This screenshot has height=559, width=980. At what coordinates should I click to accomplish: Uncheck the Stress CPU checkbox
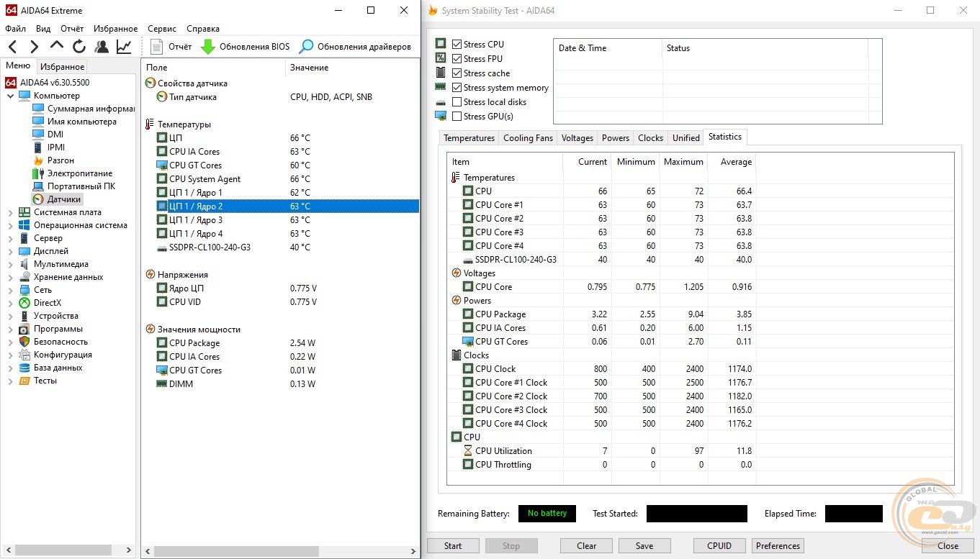coord(457,44)
